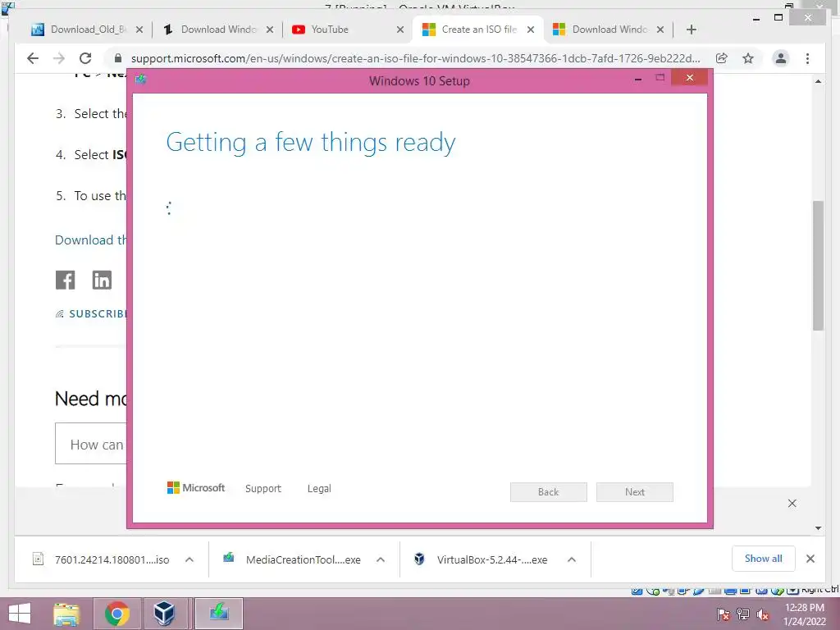Open Chrome three-dot menu
Screen dimensions: 840x630
point(807,58)
